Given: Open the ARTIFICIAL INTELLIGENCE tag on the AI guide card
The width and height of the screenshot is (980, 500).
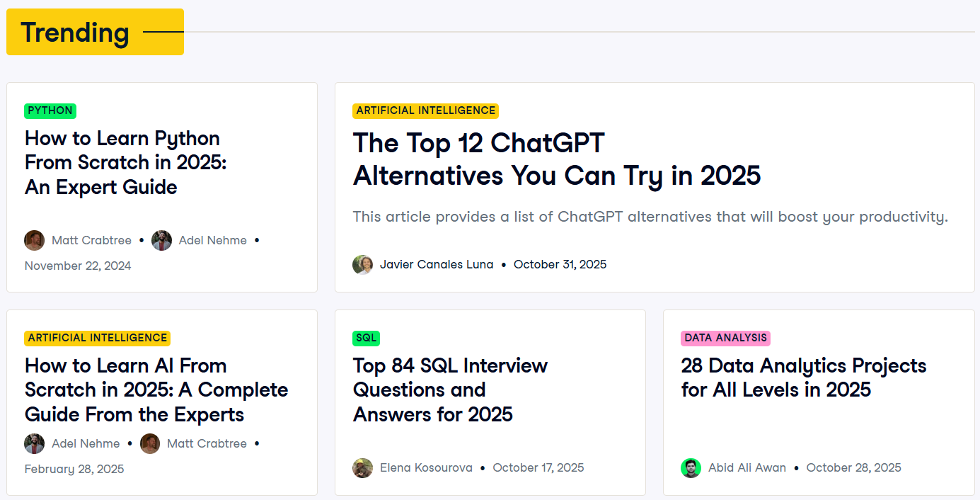Looking at the screenshot, I should point(97,338).
